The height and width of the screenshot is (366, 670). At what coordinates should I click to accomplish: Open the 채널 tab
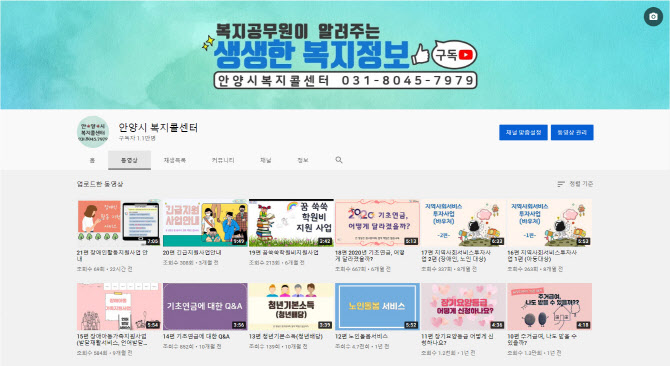[265, 160]
